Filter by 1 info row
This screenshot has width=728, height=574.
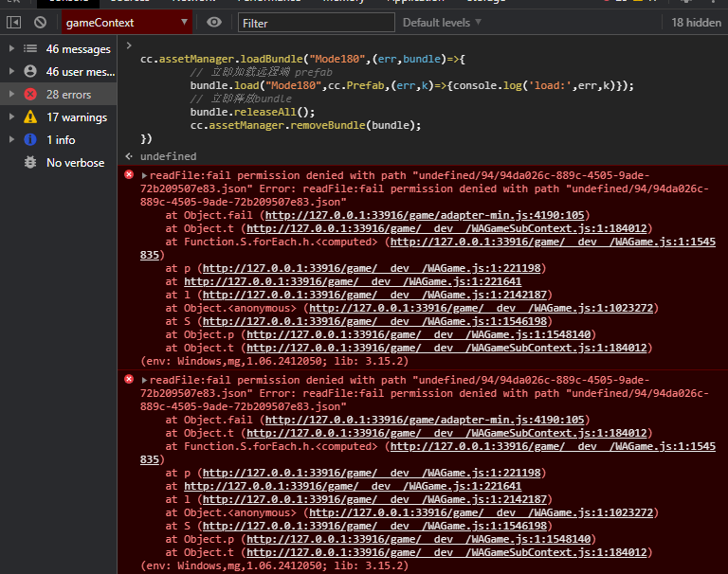coord(59,139)
